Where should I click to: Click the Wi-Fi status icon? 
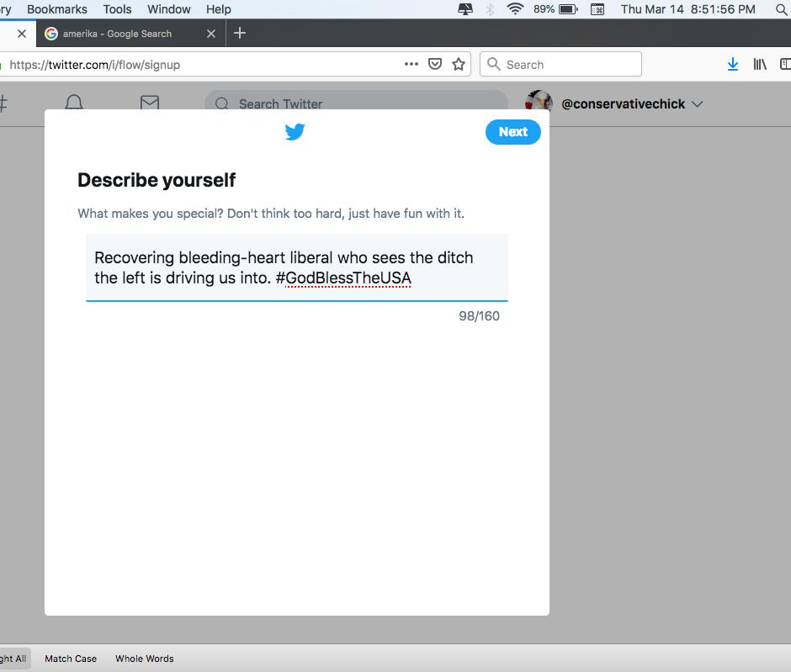tap(515, 9)
